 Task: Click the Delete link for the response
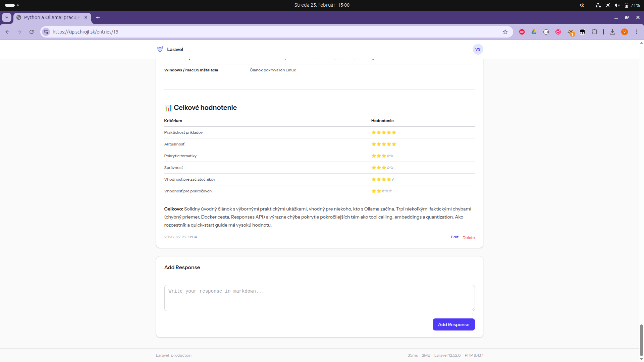[x=469, y=238]
